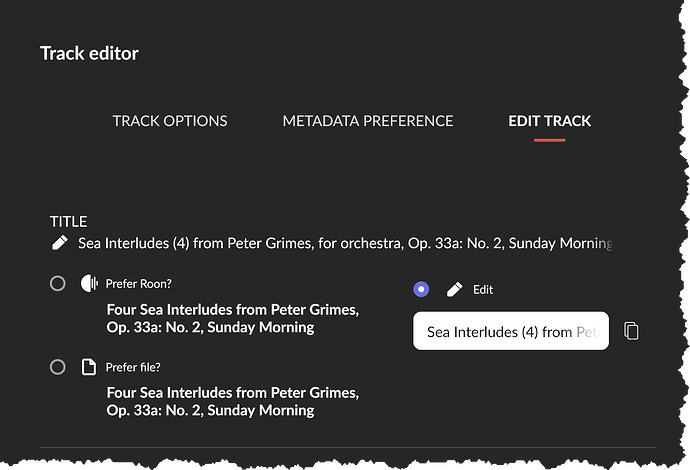The image size is (690, 470).
Task: Open the Metadata Preference tab
Action: (368, 121)
